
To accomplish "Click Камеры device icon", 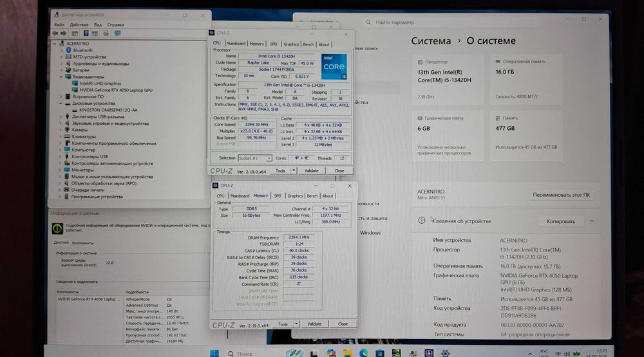I will 68,130.
